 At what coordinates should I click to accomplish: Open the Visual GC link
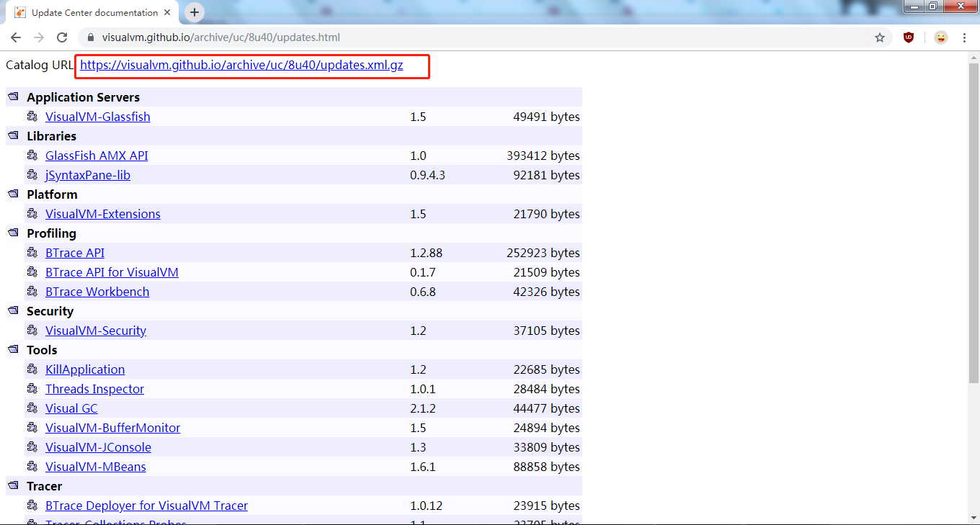click(71, 408)
